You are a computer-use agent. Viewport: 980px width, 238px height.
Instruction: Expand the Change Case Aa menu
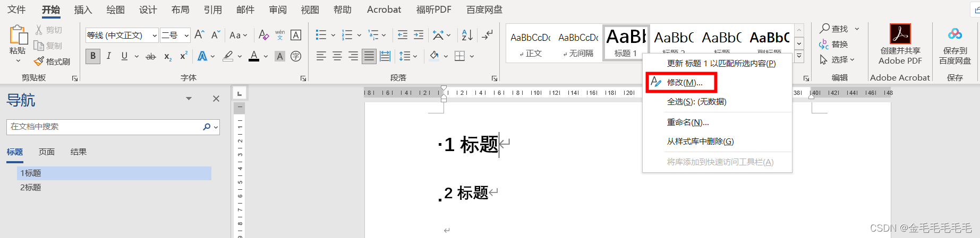pos(238,35)
